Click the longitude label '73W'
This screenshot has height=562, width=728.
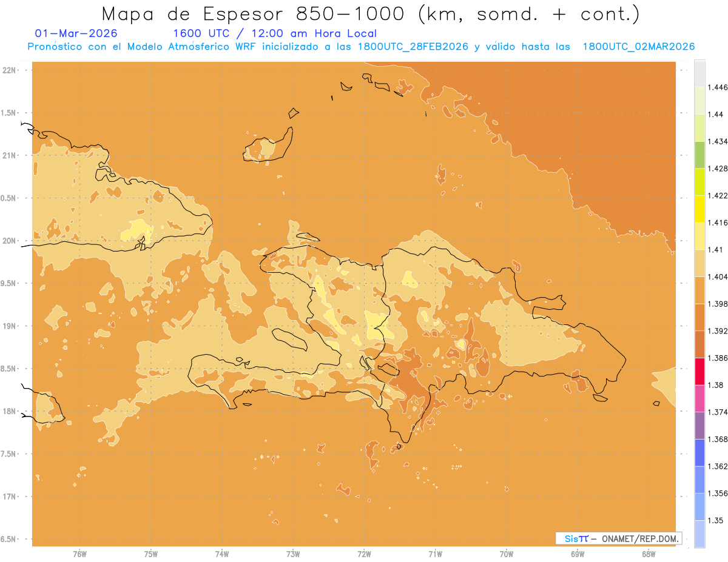pos(293,554)
